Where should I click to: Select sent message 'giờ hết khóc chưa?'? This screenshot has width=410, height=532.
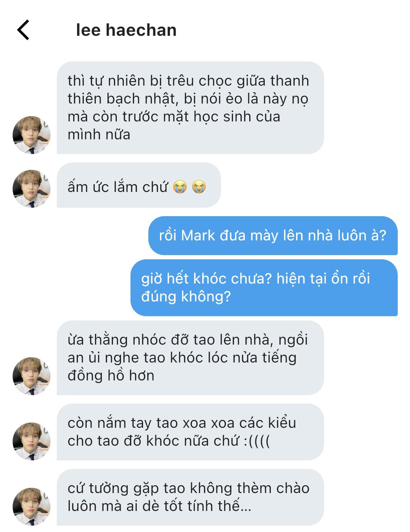coord(264,288)
